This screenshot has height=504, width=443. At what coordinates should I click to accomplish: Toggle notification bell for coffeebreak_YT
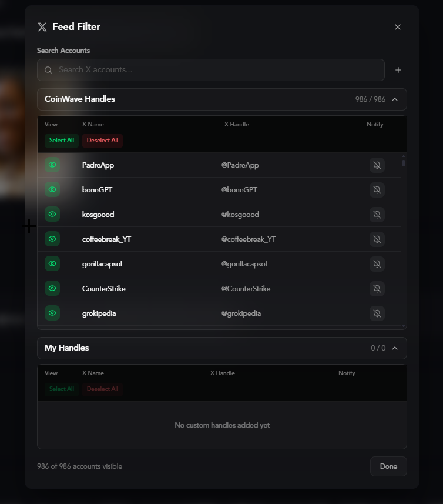point(377,239)
